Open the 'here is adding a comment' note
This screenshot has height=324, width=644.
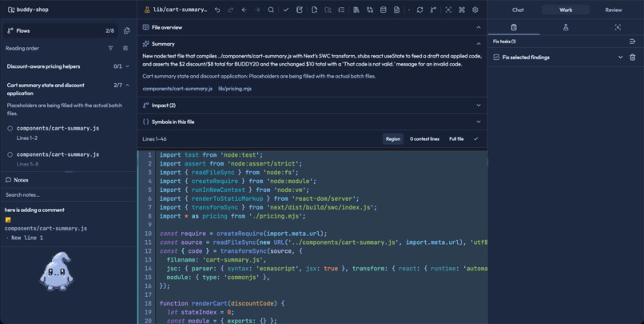click(34, 210)
